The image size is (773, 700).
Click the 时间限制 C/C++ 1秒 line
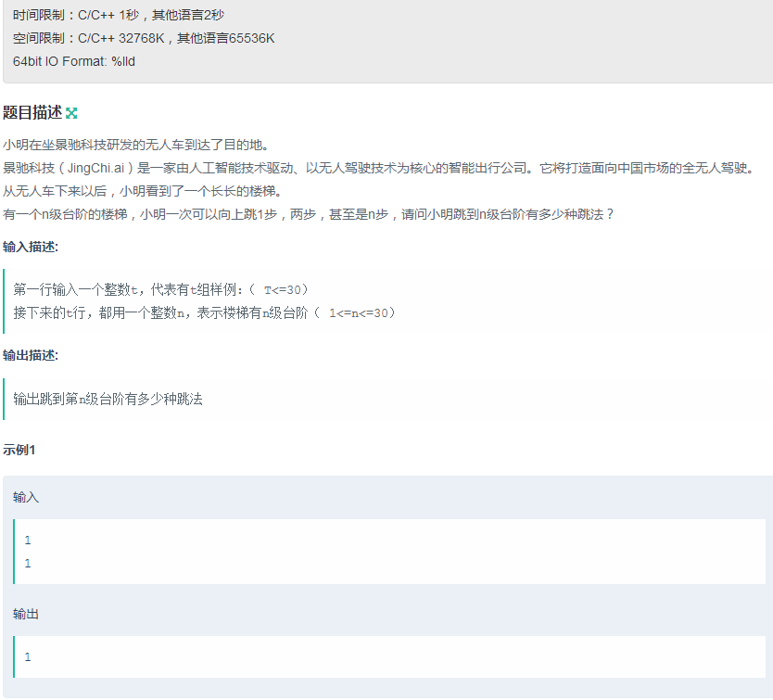point(119,15)
